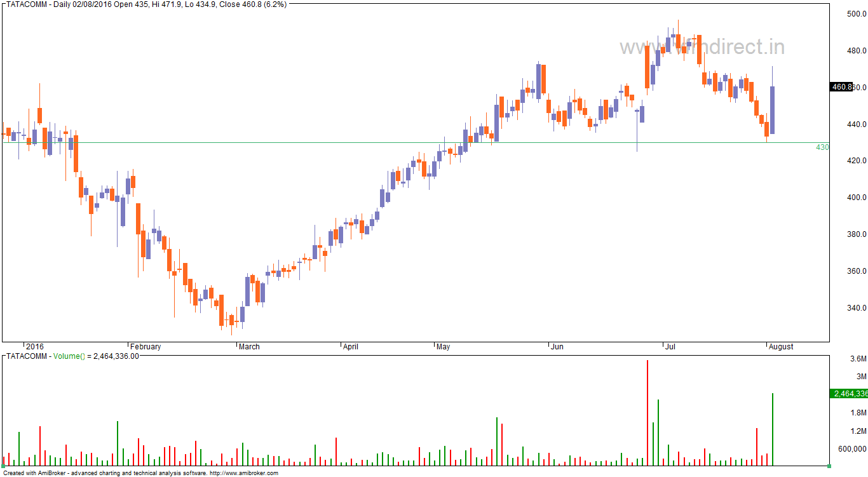Select the 2016 label on the date axis

(x=35, y=347)
